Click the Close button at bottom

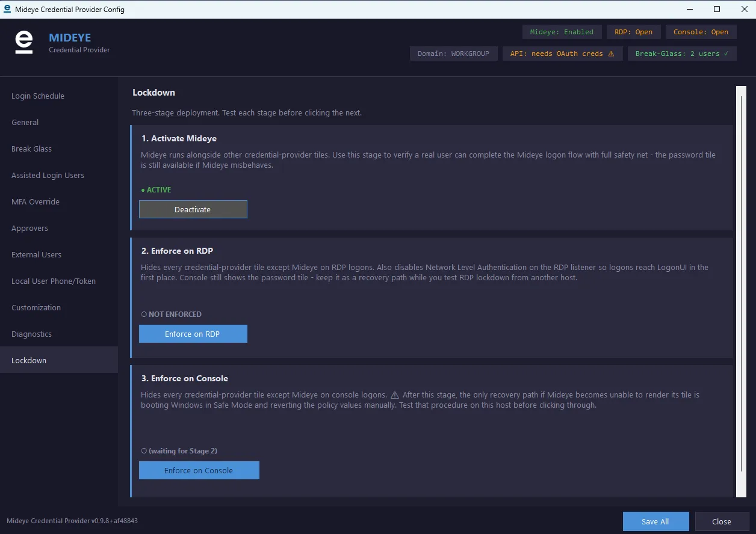(x=721, y=521)
